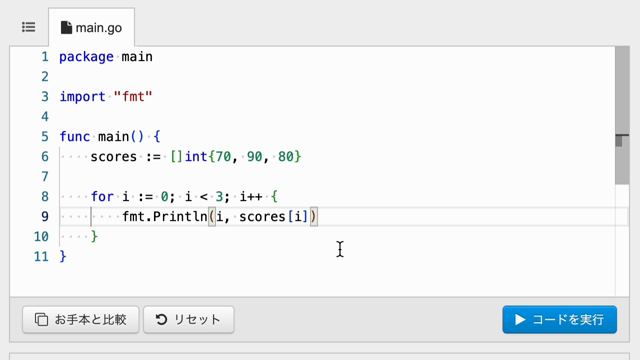Click line number 11 in gutter
The height and width of the screenshot is (360, 640).
click(41, 257)
